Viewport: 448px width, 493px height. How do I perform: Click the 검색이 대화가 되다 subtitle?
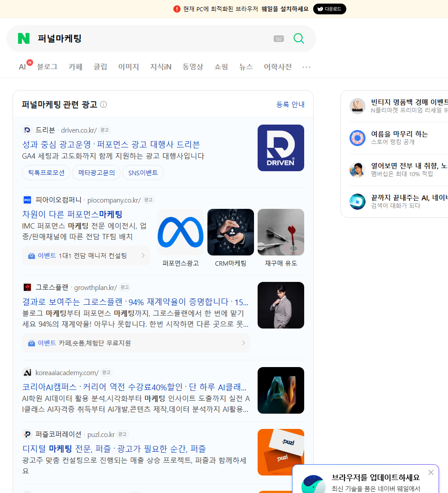click(x=396, y=206)
